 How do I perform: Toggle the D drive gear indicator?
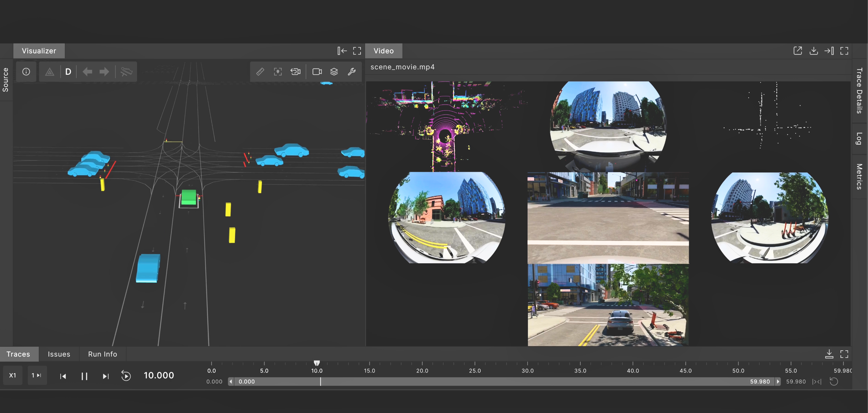coord(68,72)
